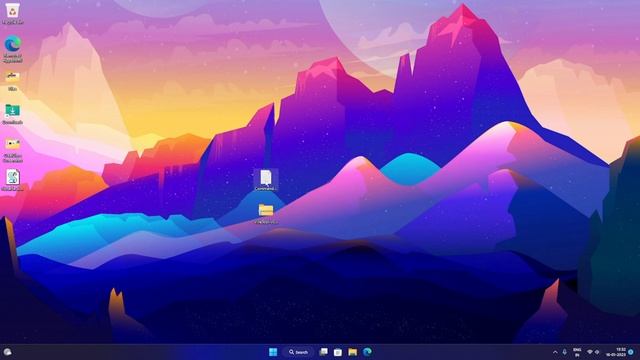Open the volume icon in the system tray
This screenshot has width=640, height=360.
coord(597,352)
